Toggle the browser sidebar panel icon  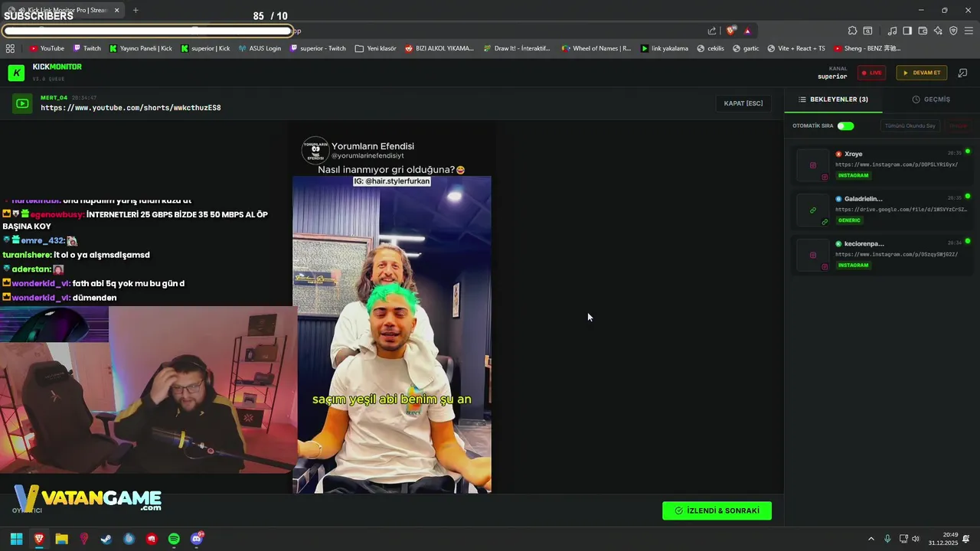907,31
